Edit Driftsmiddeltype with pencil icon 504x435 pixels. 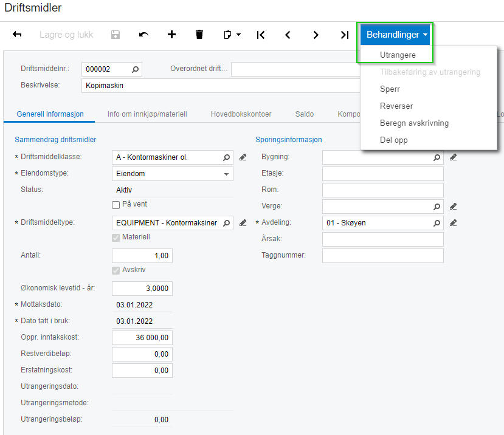[x=243, y=223]
